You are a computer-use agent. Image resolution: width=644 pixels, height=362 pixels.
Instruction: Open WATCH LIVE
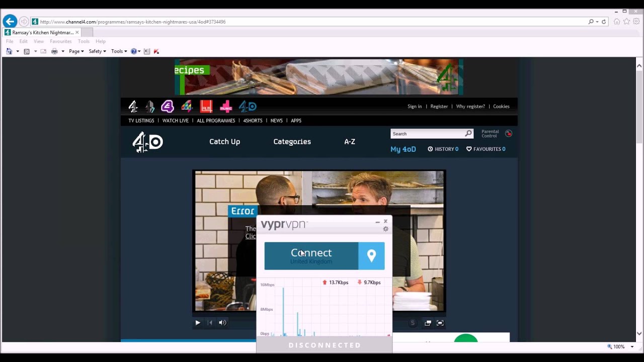pos(176,121)
